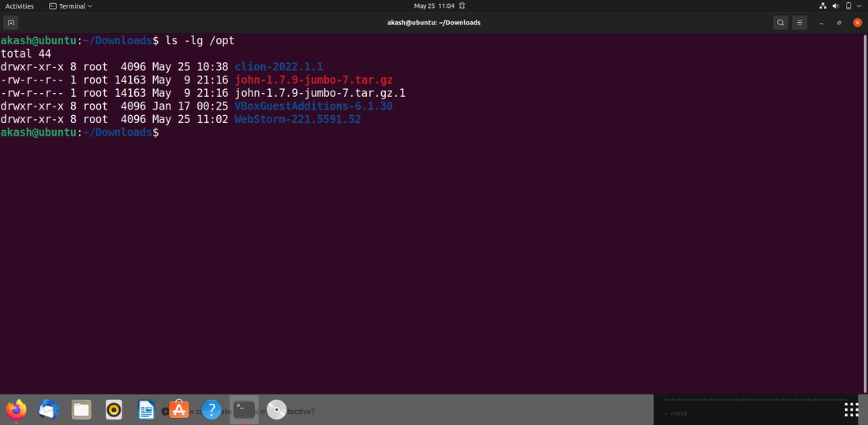Restore the terminal window size
The width and height of the screenshot is (868, 425).
coord(840,23)
